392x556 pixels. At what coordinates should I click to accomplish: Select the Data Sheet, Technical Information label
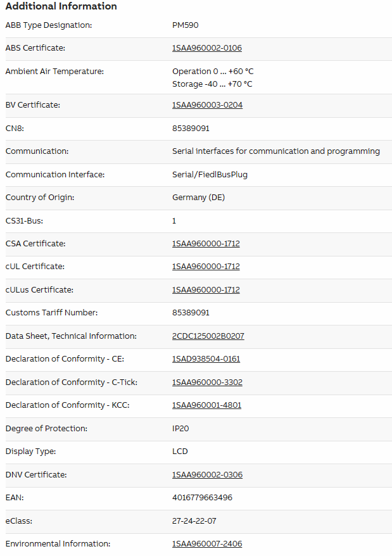click(71, 336)
